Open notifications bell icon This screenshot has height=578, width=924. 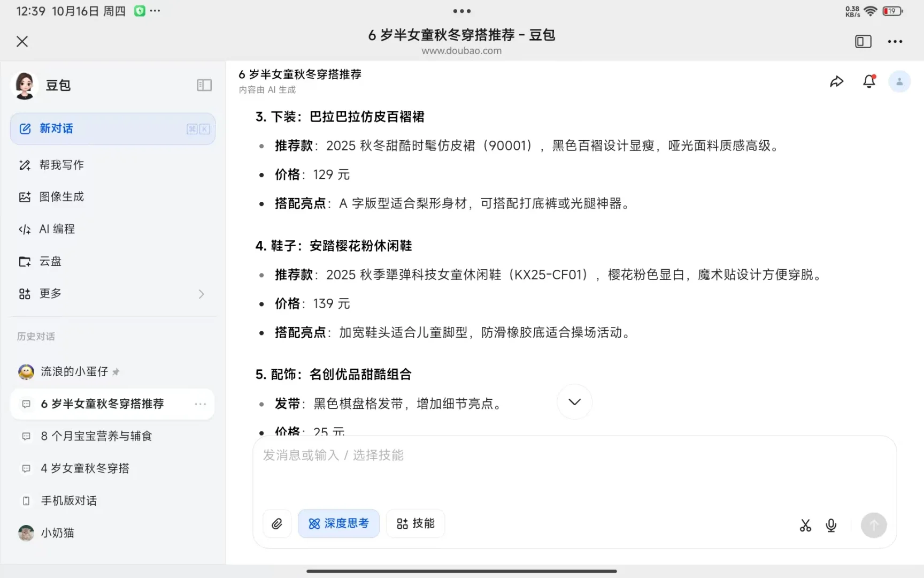pyautogui.click(x=869, y=81)
